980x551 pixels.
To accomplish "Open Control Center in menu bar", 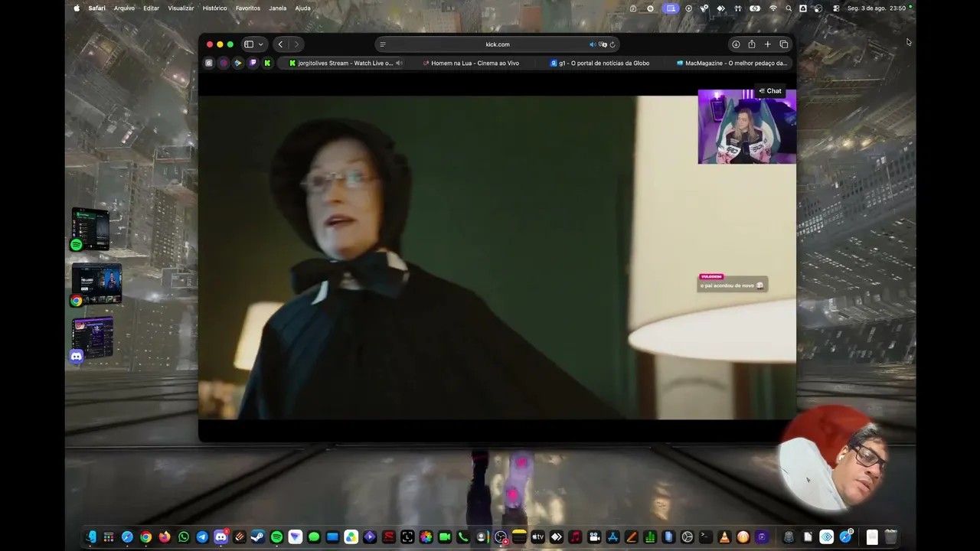I will pyautogui.click(x=836, y=8).
